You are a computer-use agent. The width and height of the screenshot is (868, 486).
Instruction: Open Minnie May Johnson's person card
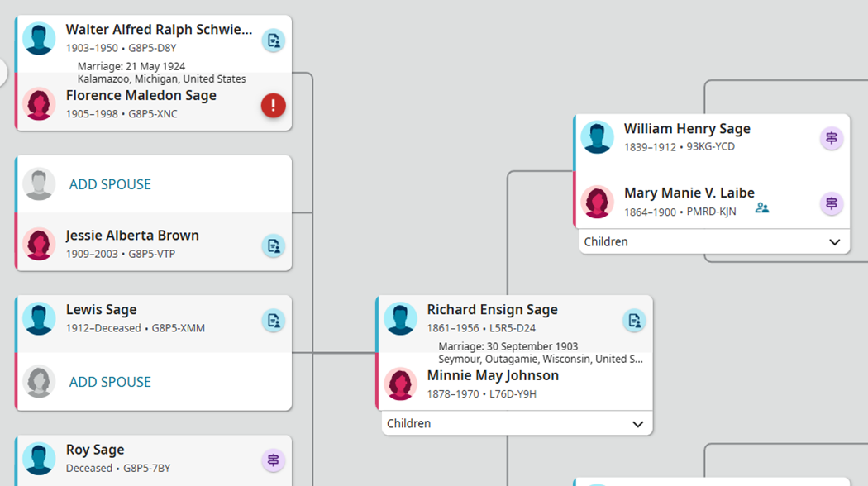493,376
